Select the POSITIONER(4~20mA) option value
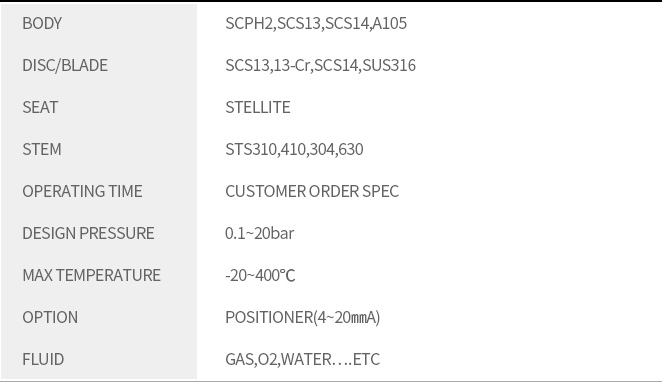 [303, 318]
